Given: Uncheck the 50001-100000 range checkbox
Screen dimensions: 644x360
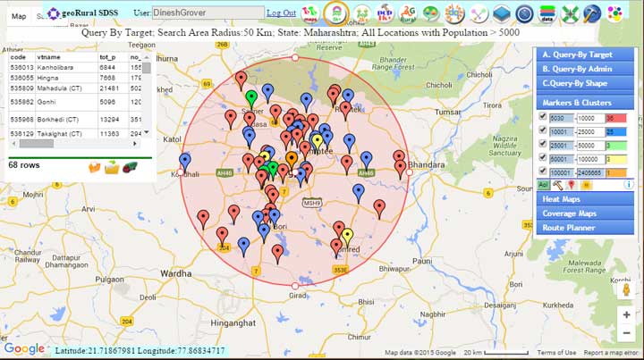Looking at the screenshot, I should pyautogui.click(x=543, y=157).
